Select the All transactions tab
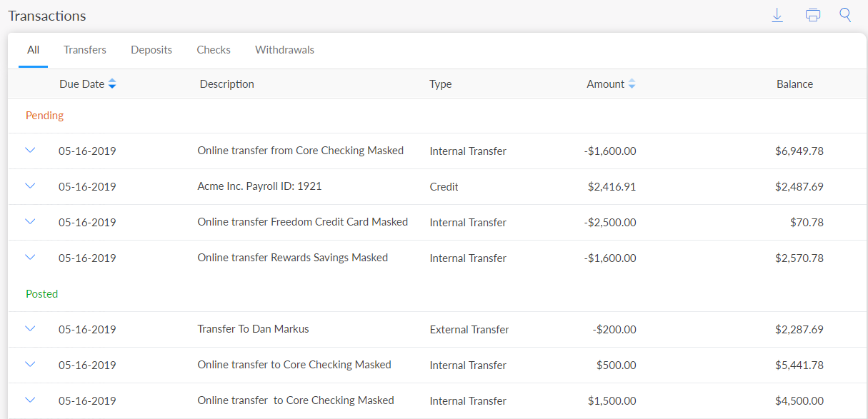 point(33,50)
